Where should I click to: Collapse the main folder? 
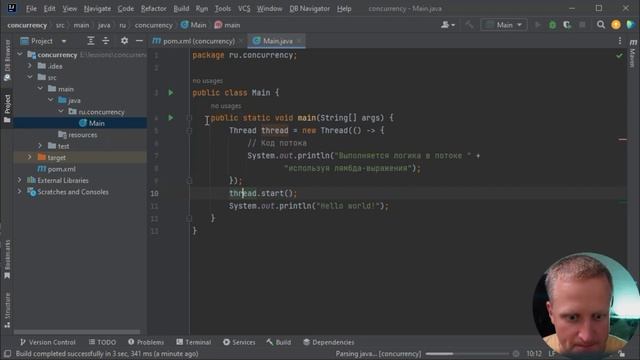(x=40, y=89)
